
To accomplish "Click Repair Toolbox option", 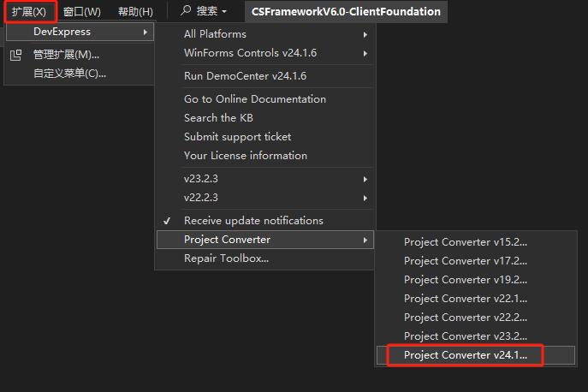I will [x=226, y=258].
